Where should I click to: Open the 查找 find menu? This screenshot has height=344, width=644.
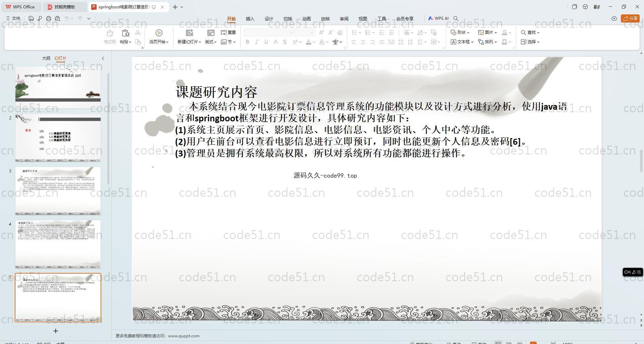pyautogui.click(x=530, y=33)
